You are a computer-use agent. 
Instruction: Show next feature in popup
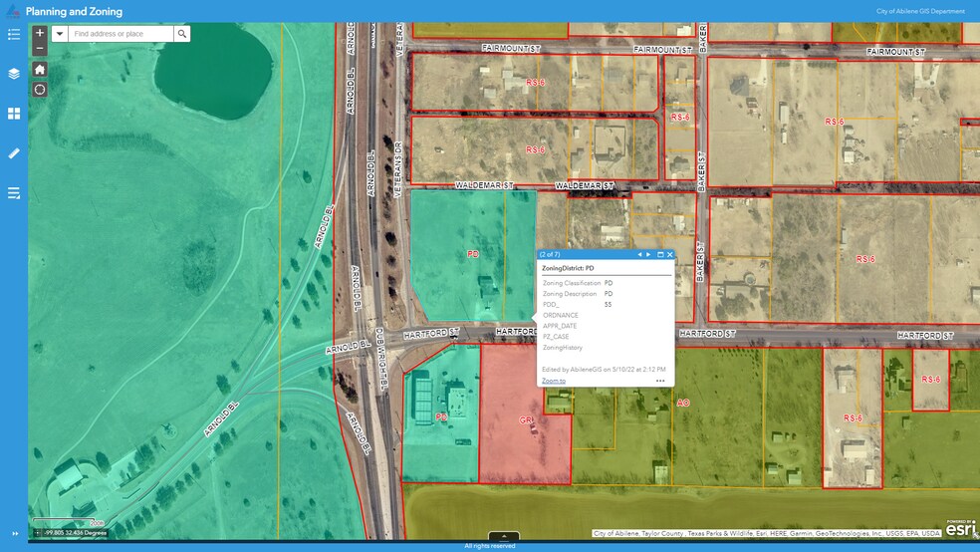648,254
